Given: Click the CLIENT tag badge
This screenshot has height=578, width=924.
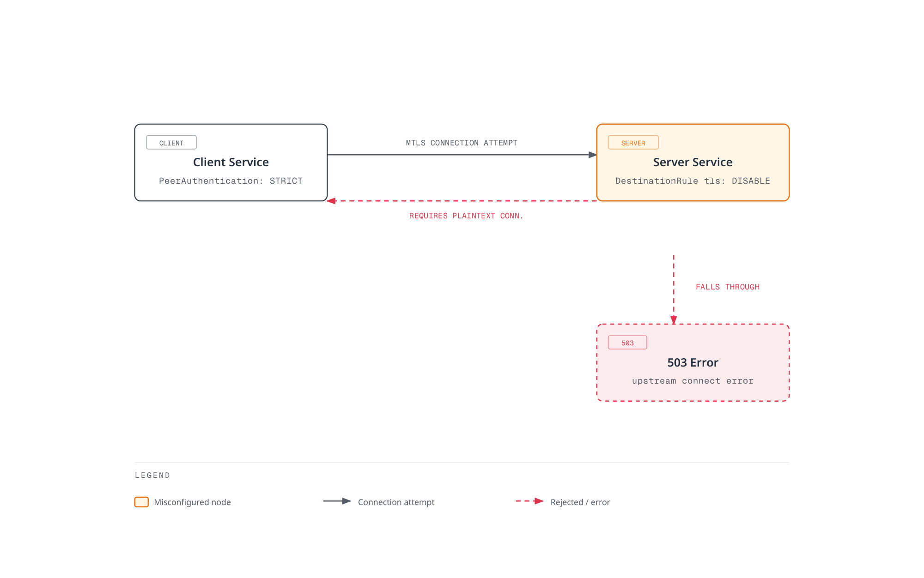Looking at the screenshot, I should pos(171,143).
